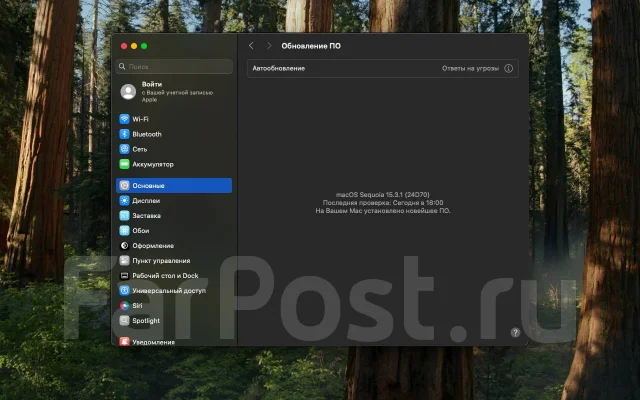Screen dimensions: 640x400
Task: Select the Рабочий стол и Dock label
Action: click(165, 276)
